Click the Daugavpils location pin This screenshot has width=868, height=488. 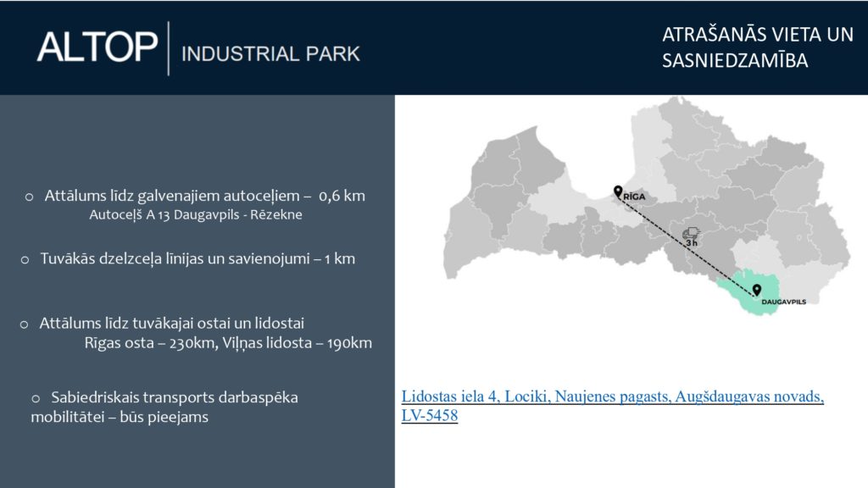(756, 290)
